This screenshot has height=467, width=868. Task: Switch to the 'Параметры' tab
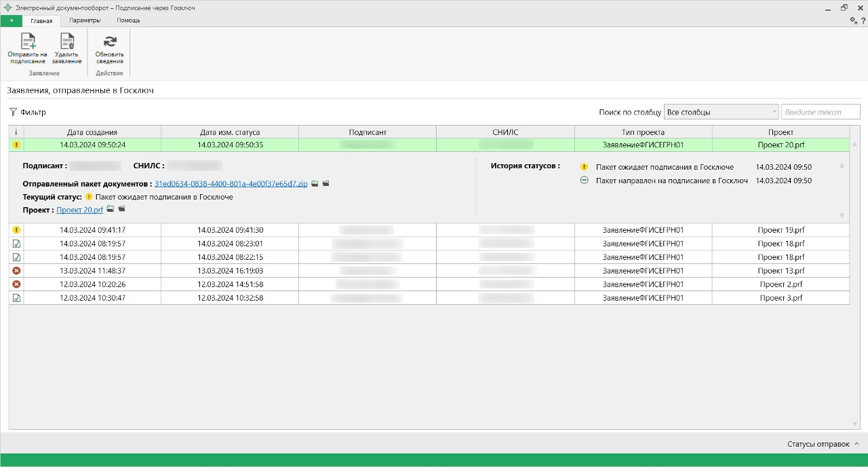tap(85, 20)
